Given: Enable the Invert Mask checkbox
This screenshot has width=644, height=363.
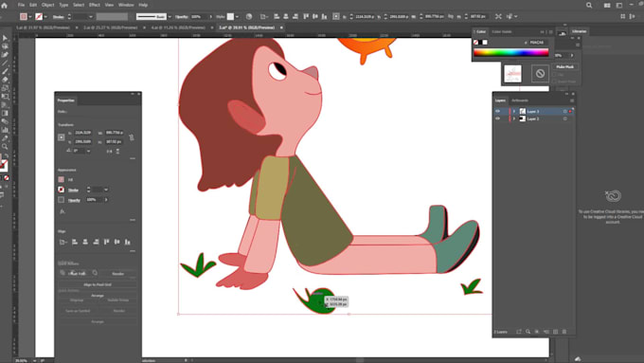Looking at the screenshot, I should [x=554, y=82].
